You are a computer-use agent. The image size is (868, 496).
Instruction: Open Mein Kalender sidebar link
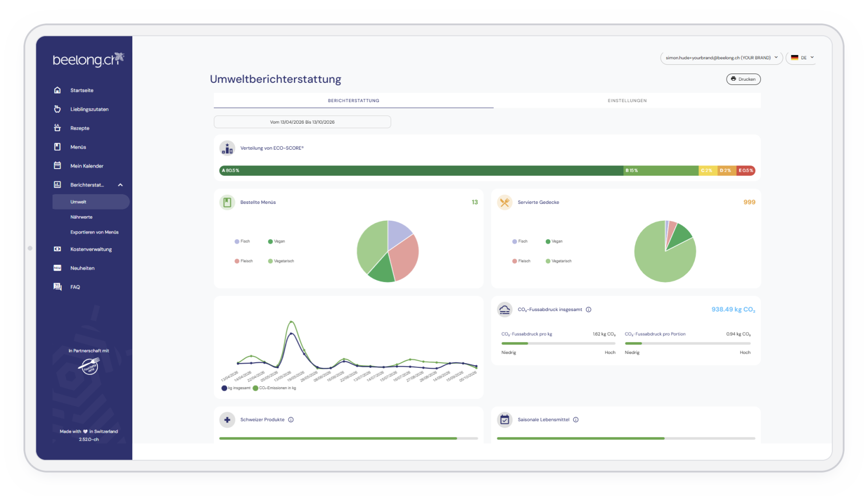coord(87,166)
